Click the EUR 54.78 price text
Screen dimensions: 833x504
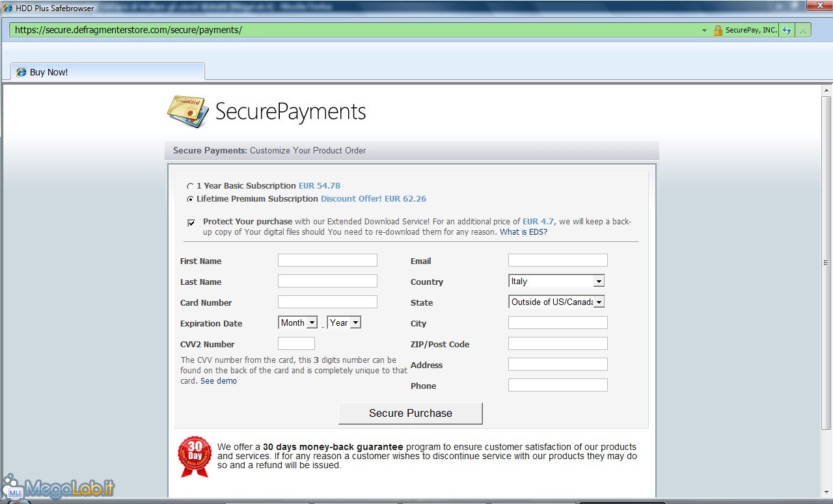click(x=320, y=186)
